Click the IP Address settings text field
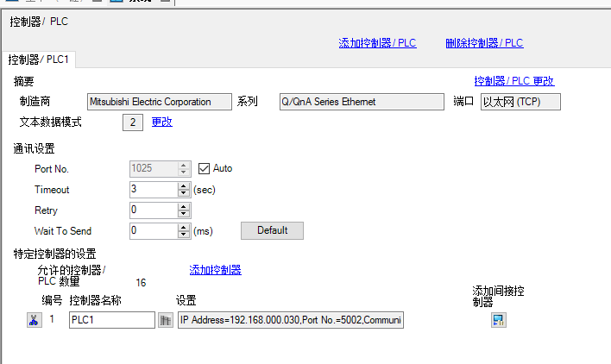 tap(290, 320)
